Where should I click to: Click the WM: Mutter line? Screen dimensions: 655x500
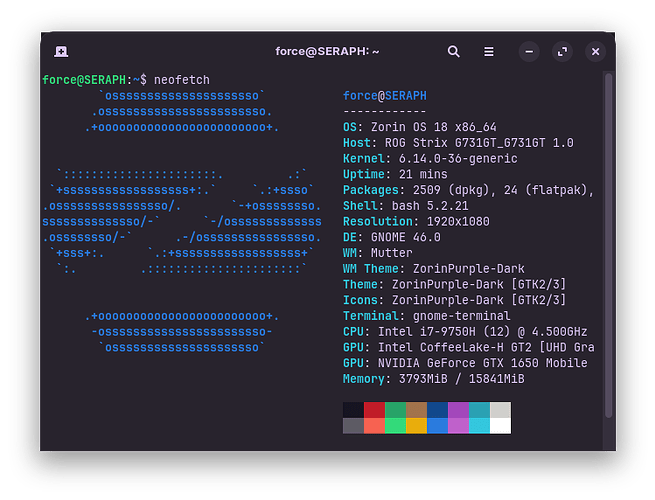(x=378, y=253)
